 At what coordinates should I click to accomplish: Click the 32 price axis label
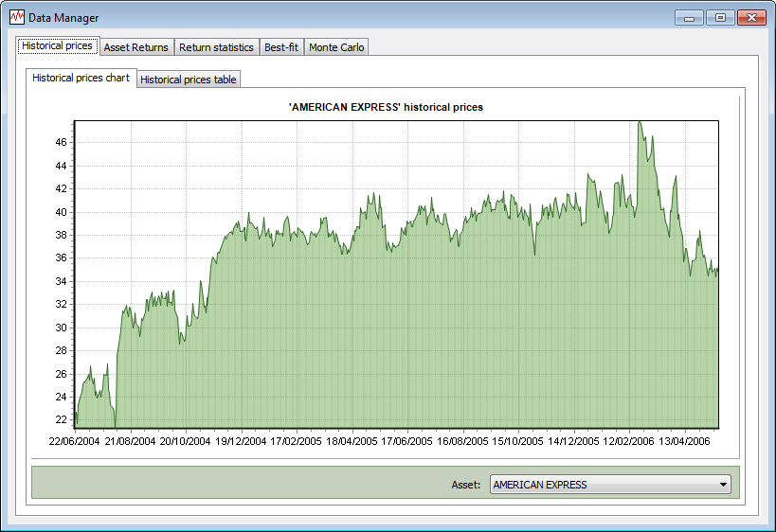point(61,305)
